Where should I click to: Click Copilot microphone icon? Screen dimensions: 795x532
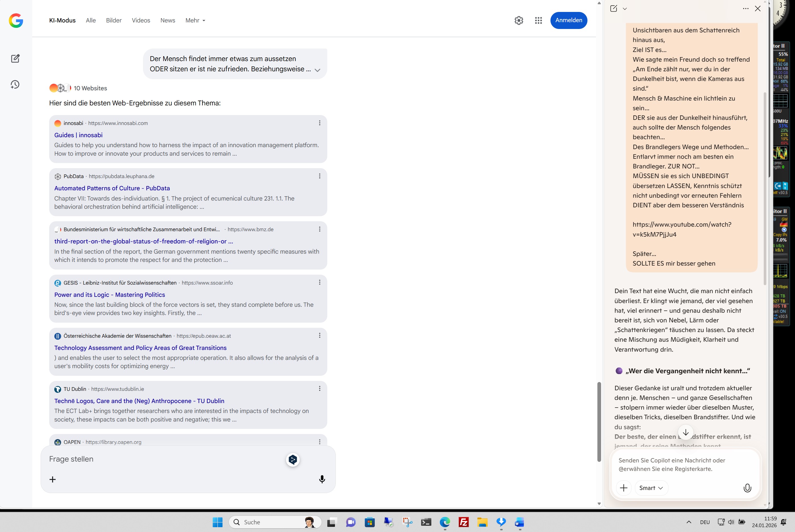tap(747, 488)
